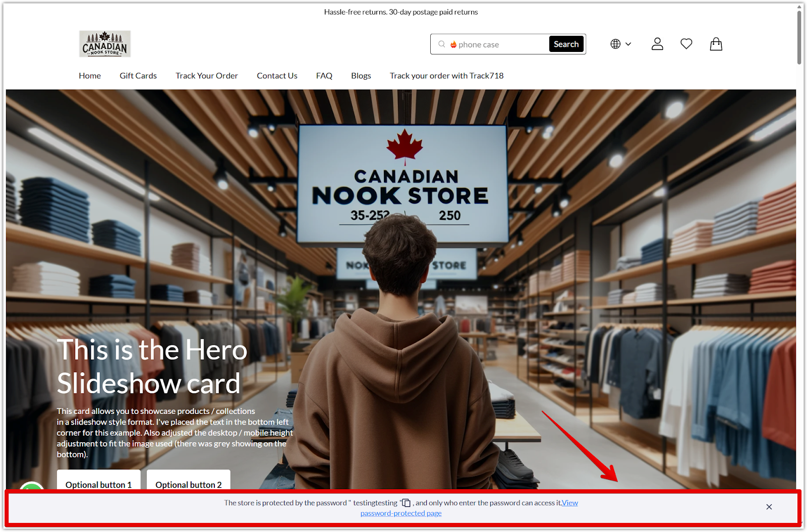Image resolution: width=807 pixels, height=532 pixels.
Task: Open the FAQ menu link
Action: [324, 76]
